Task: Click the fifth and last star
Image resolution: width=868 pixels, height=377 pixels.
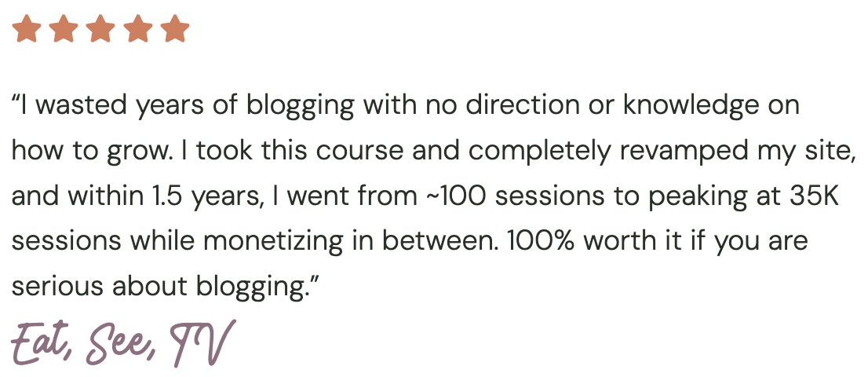Action: tap(175, 29)
